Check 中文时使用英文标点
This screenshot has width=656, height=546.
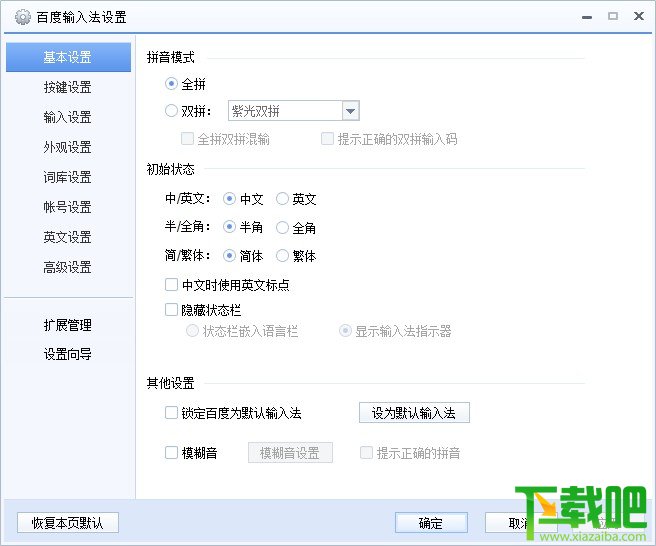tap(171, 285)
